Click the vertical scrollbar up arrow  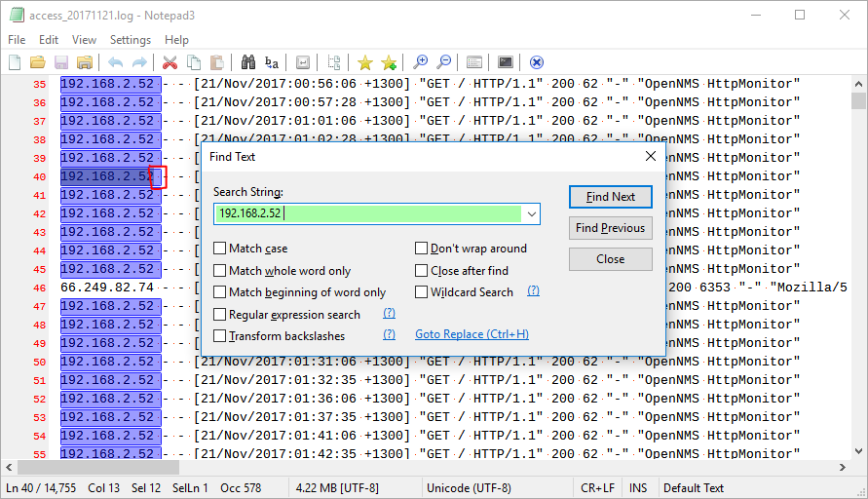point(858,84)
